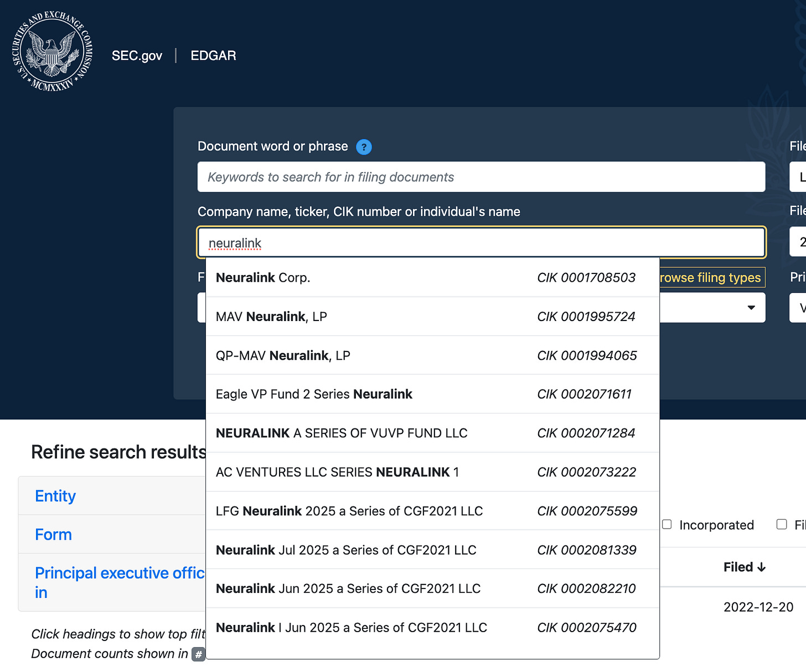The image size is (806, 672).
Task: Click the Browse filing types button
Action: (712, 277)
